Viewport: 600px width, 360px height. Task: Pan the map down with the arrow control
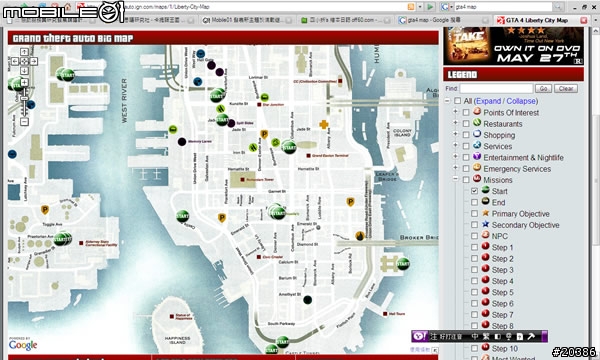click(24, 71)
